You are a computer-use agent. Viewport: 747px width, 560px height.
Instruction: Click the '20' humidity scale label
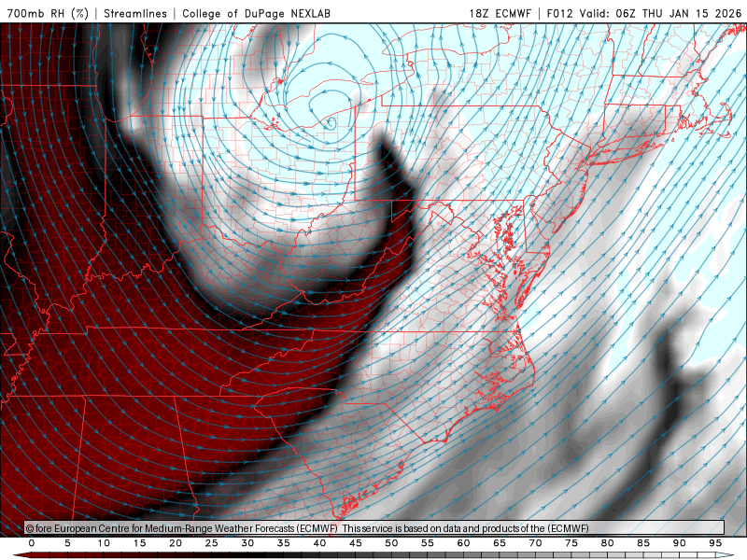pos(176,543)
